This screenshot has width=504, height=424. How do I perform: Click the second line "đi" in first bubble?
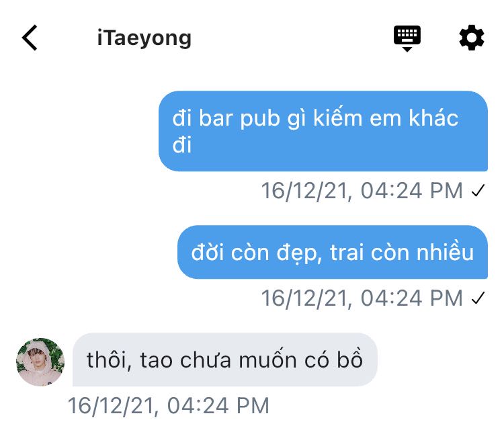tap(182, 144)
